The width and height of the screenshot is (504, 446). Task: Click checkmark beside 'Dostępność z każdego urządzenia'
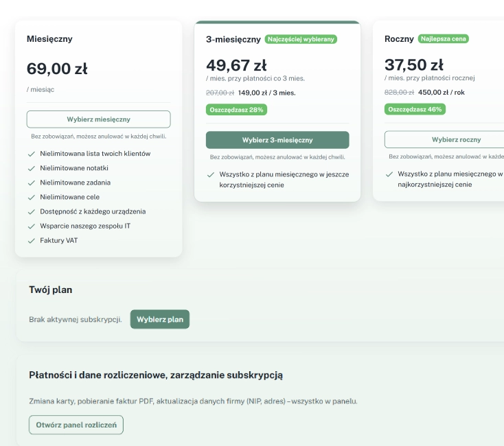coord(32,212)
